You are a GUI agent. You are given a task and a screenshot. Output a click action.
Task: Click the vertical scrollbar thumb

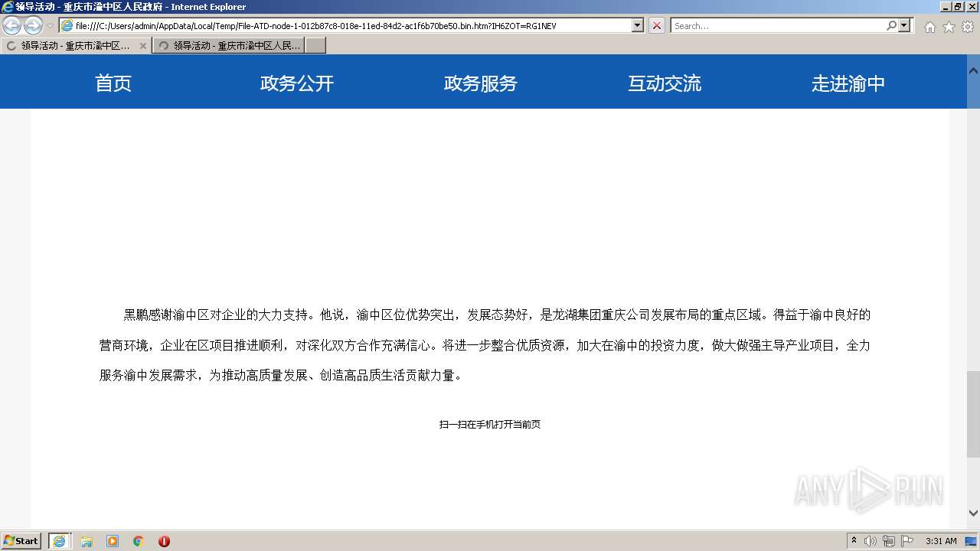point(973,414)
